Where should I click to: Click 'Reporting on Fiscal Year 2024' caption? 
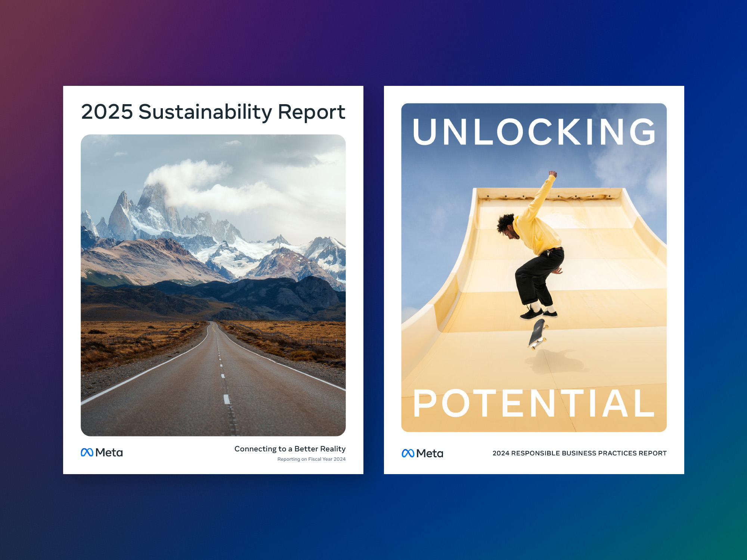(x=311, y=459)
